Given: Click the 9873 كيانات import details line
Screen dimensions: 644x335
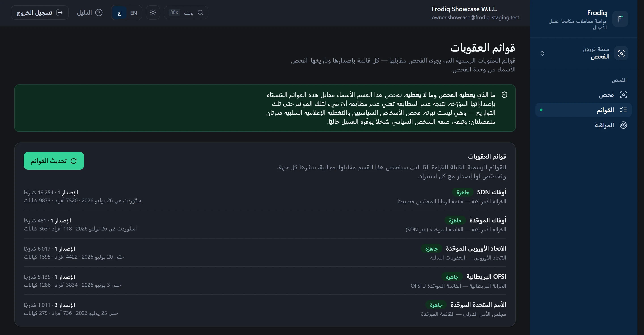Looking at the screenshot, I should pos(83,201).
